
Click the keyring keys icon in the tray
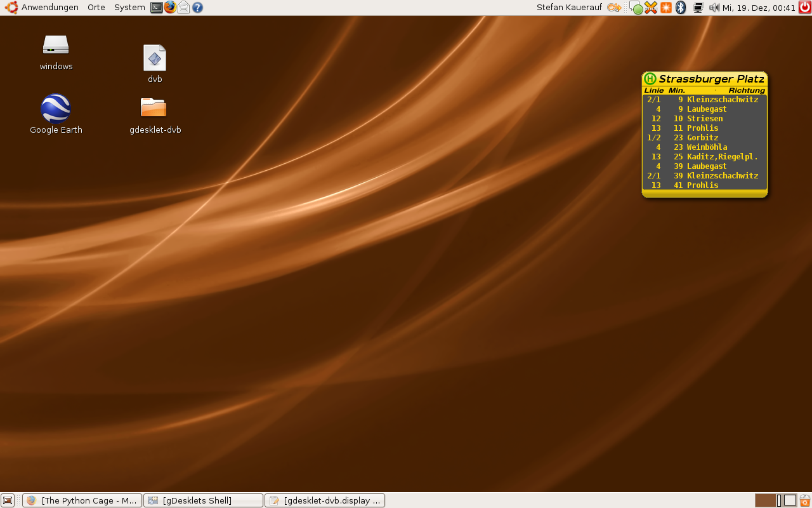613,8
